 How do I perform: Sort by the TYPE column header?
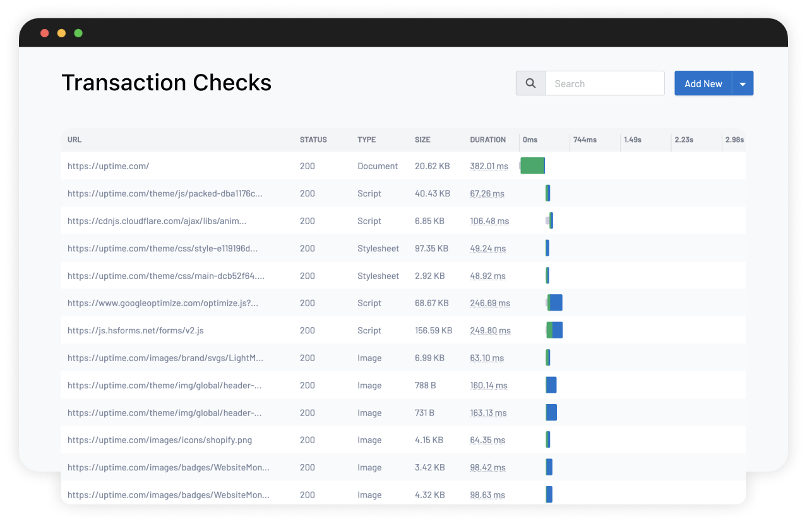366,140
